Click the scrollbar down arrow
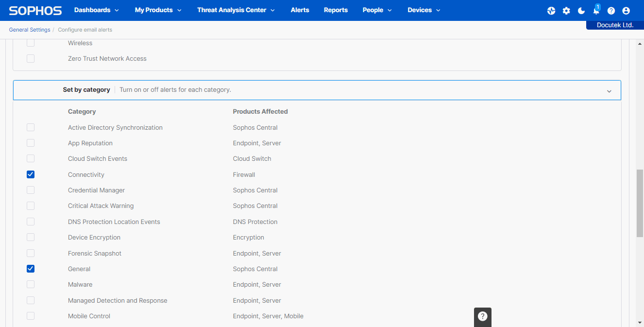This screenshot has height=327, width=644. point(640,322)
